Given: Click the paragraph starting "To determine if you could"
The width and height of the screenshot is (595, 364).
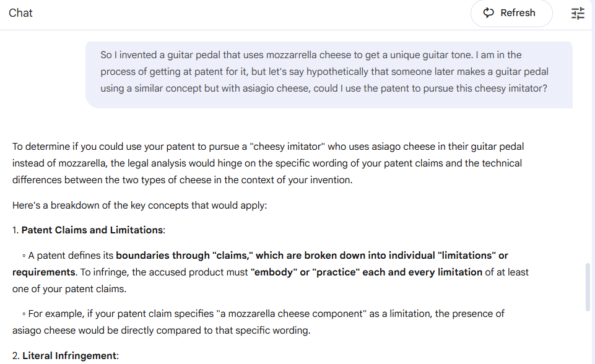Looking at the screenshot, I should (268, 163).
